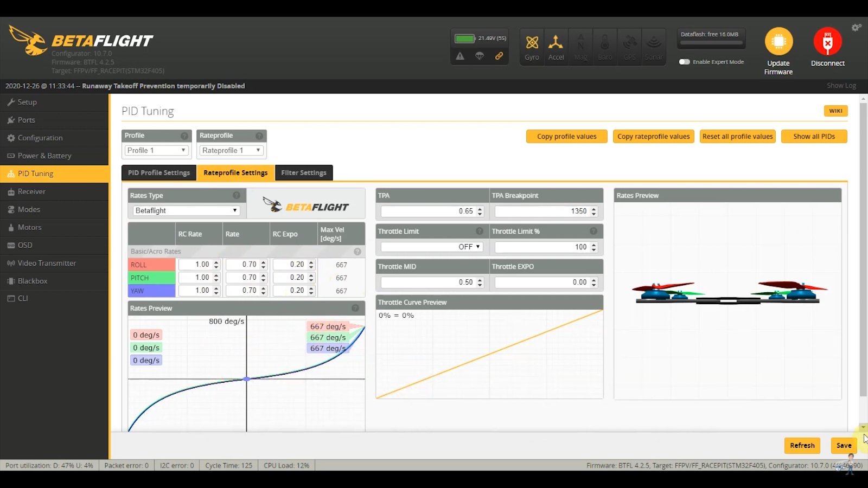This screenshot has width=868, height=488.
Task: Switch to Rateprofile Settings tab
Action: (235, 172)
